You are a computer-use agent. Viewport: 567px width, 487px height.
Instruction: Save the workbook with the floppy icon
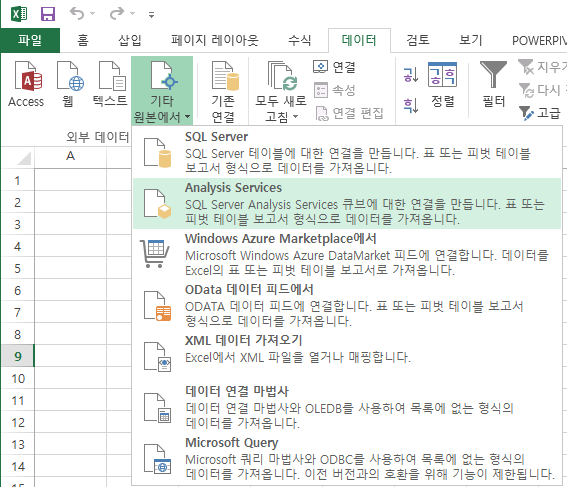click(48, 14)
